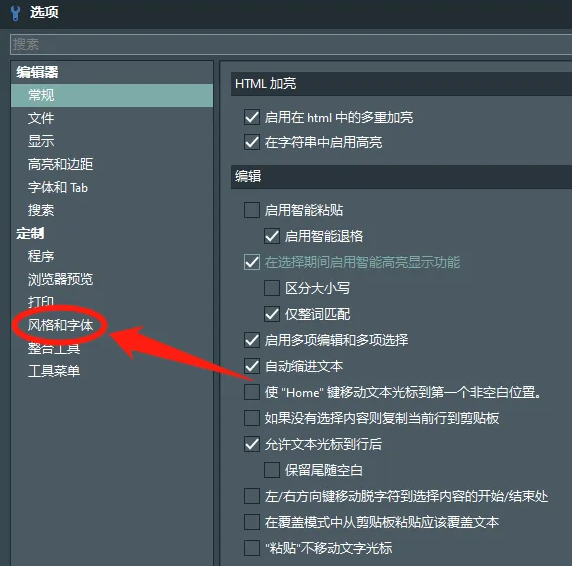Enable 如果没有选择内容则复制当前行到剪贴板 checkbox
Viewport: 572px width, 566px height.
(252, 418)
